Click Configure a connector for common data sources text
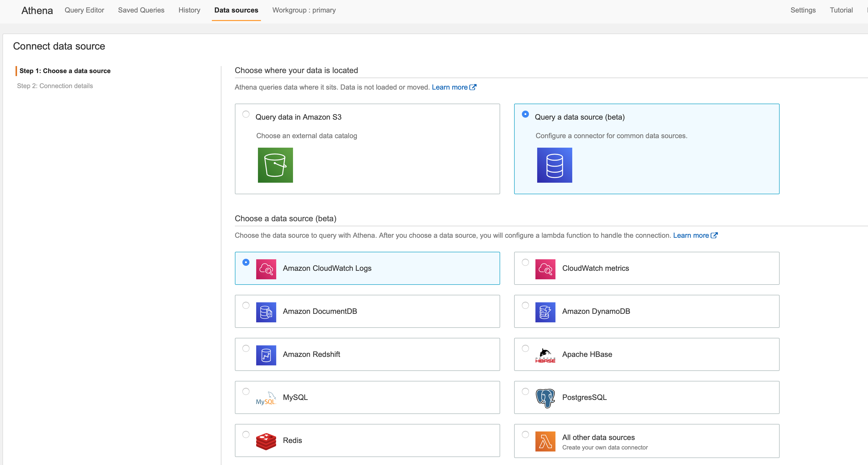The width and height of the screenshot is (868, 465). [x=611, y=136]
